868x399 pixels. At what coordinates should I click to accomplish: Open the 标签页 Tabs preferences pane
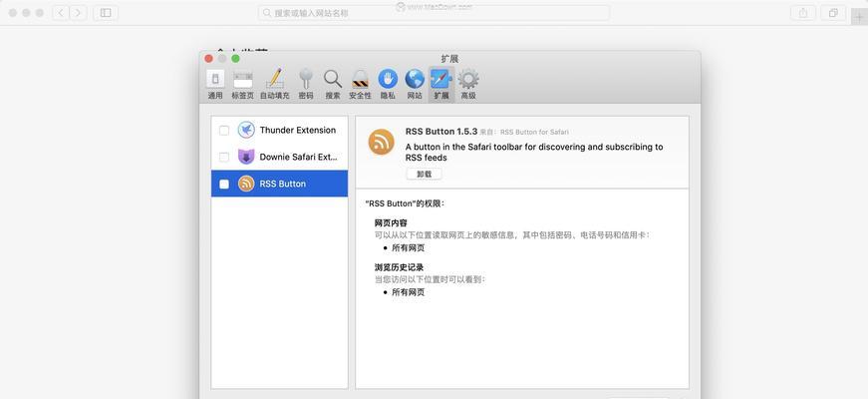pyautogui.click(x=242, y=85)
